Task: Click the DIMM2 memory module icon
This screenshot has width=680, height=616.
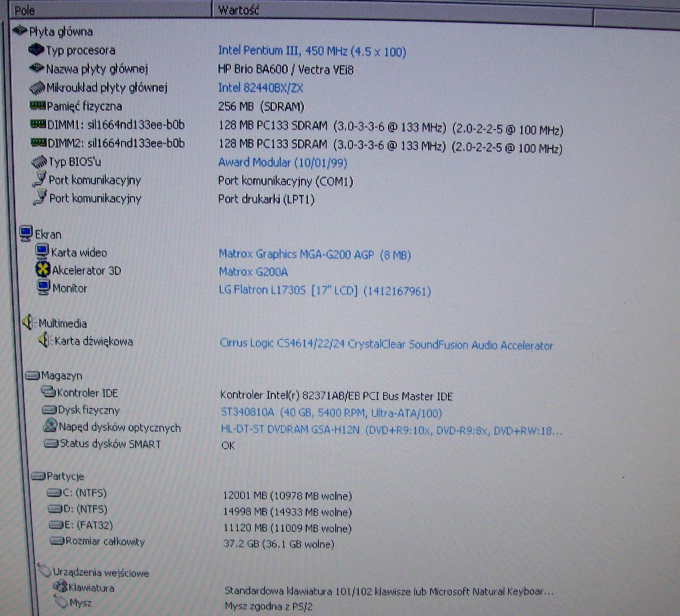Action: point(39,142)
